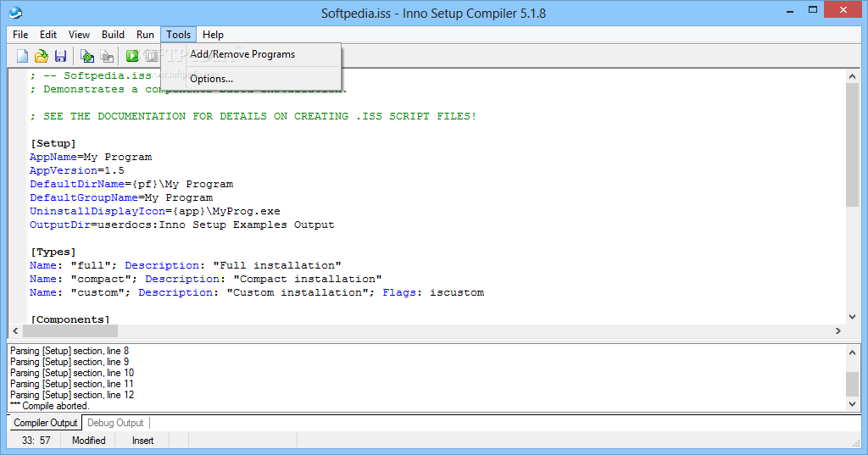Click the editor horizontal scrollbar thumb

[x=70, y=331]
